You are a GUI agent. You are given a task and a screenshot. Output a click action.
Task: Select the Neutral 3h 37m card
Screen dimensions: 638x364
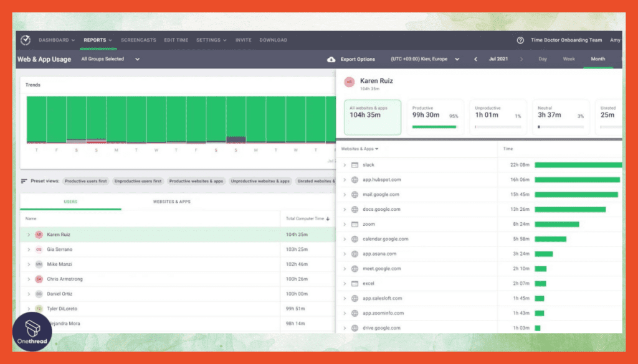click(561, 118)
